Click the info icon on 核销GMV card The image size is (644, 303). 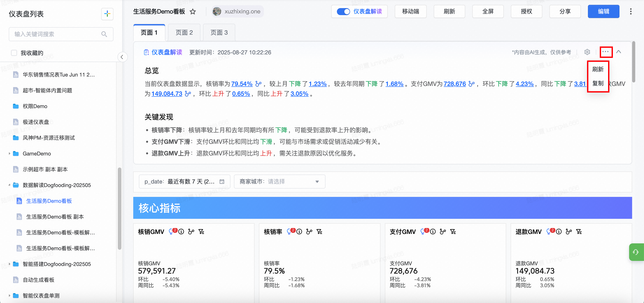(181, 232)
